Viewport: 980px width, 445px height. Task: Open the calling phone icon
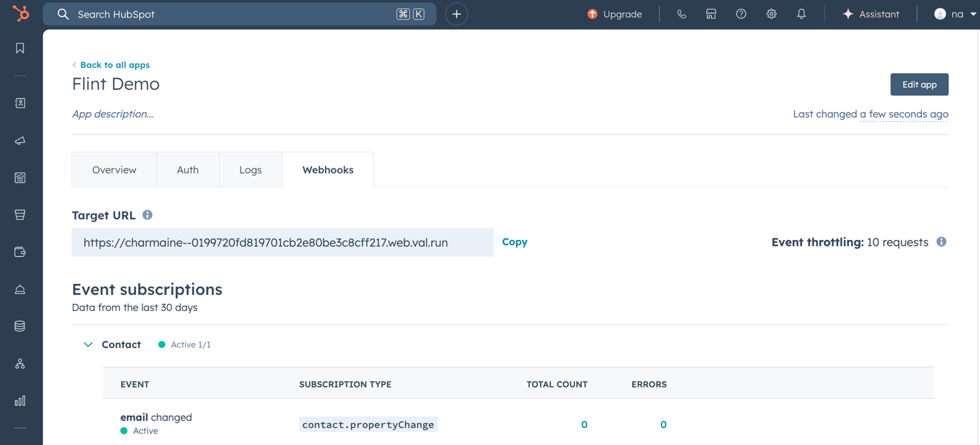coord(681,14)
